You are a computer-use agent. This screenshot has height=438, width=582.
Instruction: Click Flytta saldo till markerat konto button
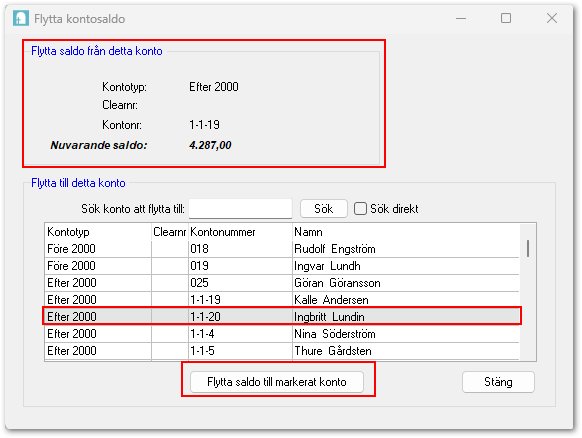[x=277, y=382]
